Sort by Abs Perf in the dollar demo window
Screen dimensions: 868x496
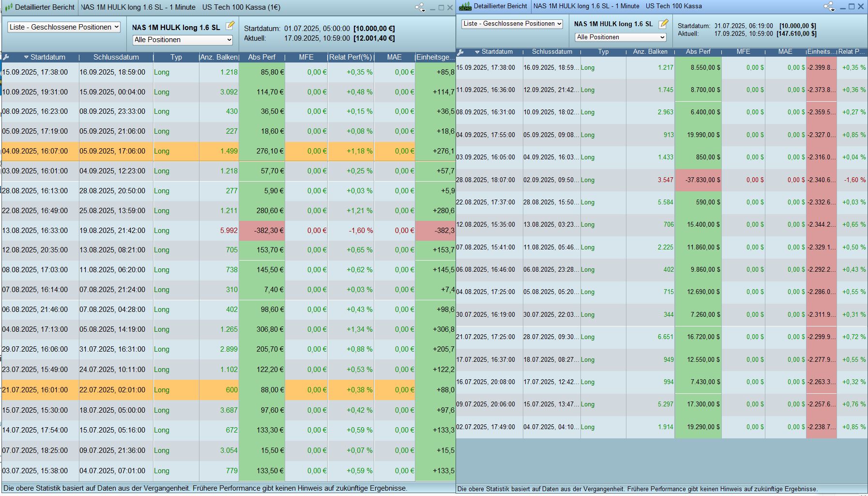[698, 52]
